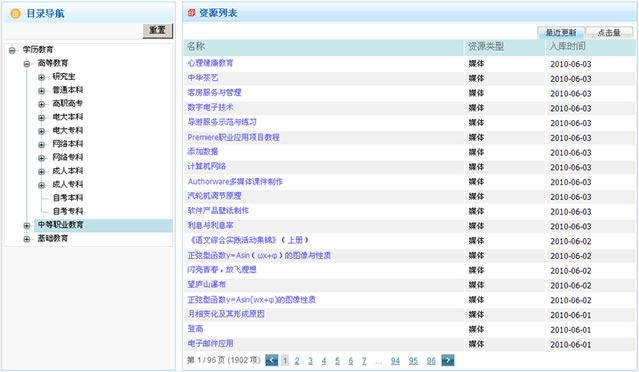Open the 望庐山瀑布 resource
Screen dimensions: 639x372
[207, 284]
